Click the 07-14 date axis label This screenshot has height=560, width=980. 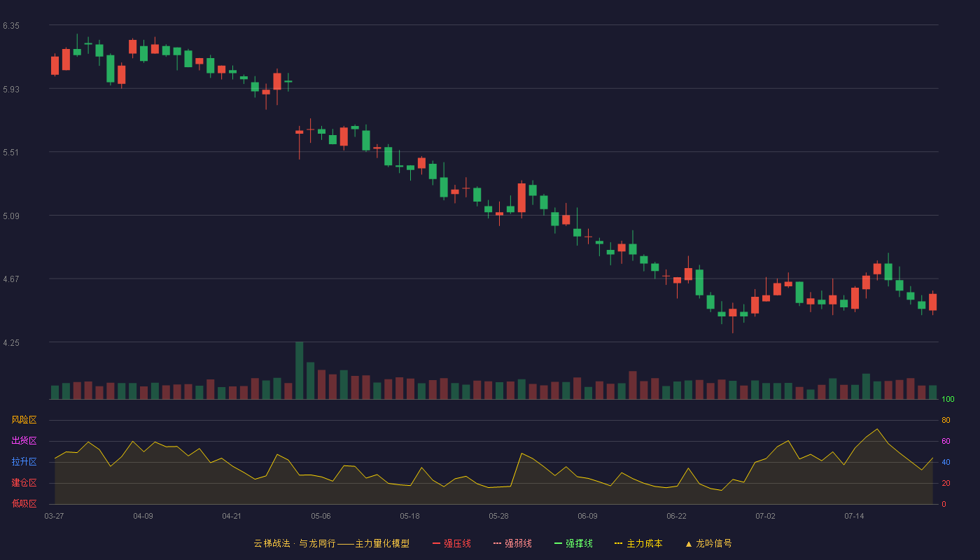pos(854,516)
